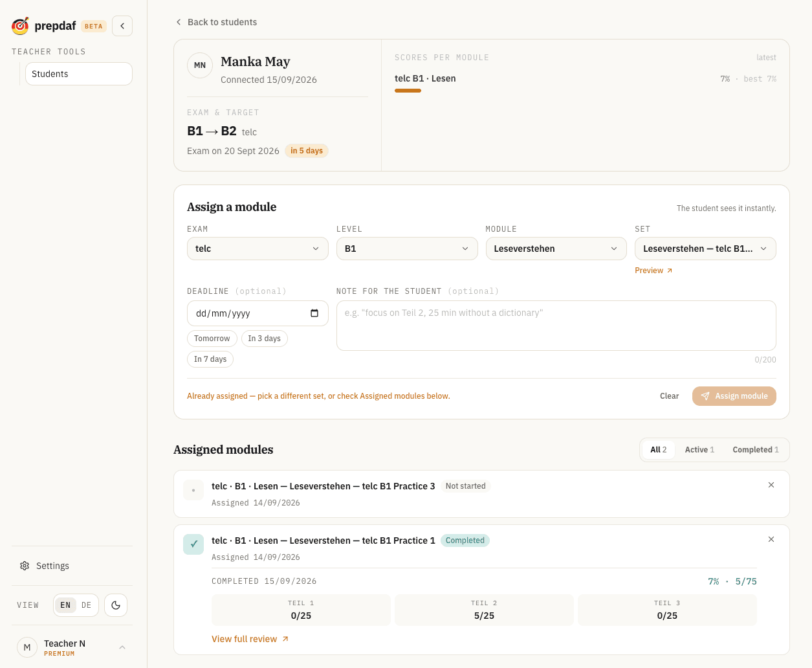The width and height of the screenshot is (812, 668).
Task: Click the Teil 1 0/25 score box
Action: [x=301, y=610]
